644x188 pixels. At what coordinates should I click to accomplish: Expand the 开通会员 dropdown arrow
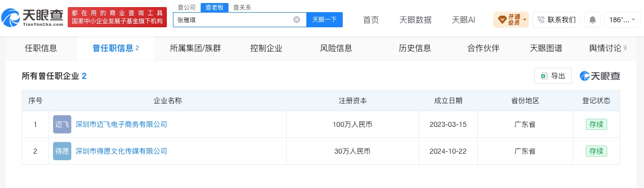click(525, 20)
